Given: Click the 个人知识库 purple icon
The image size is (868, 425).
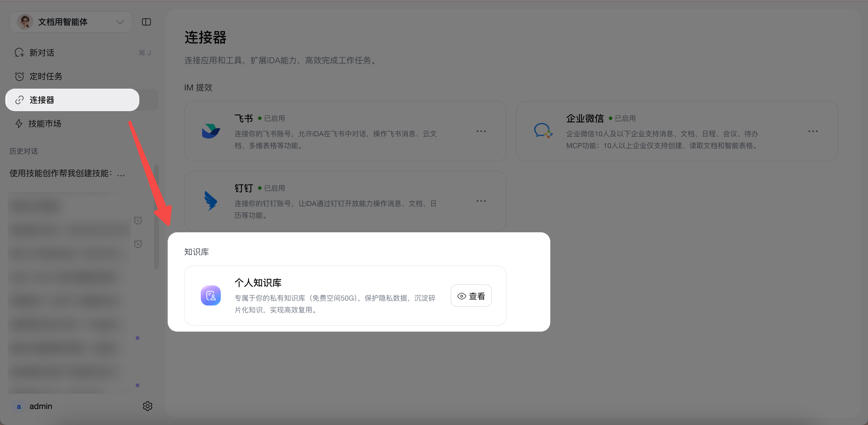Looking at the screenshot, I should click(x=211, y=296).
